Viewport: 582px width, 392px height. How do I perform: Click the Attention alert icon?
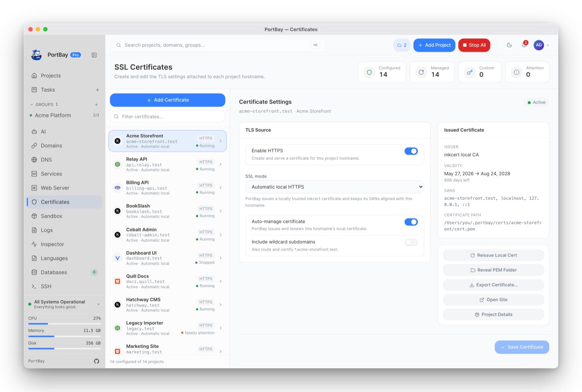[x=517, y=72]
